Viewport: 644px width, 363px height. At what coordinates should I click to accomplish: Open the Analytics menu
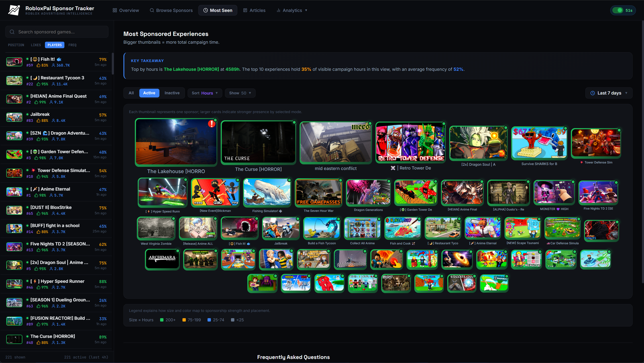[292, 10]
